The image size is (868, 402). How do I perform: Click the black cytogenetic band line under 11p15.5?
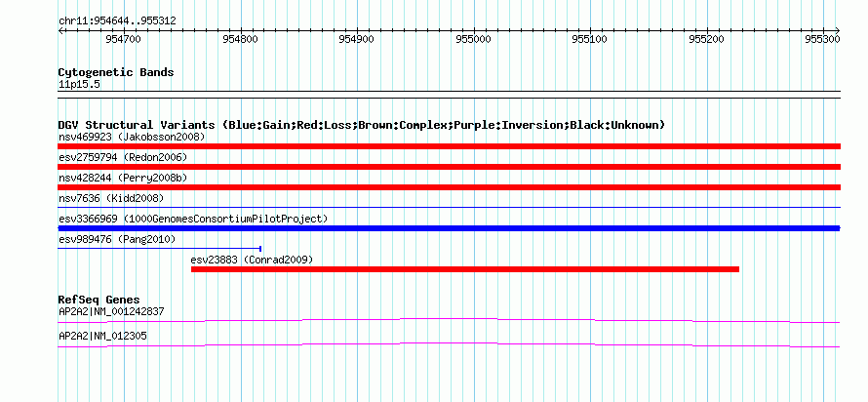click(x=449, y=95)
